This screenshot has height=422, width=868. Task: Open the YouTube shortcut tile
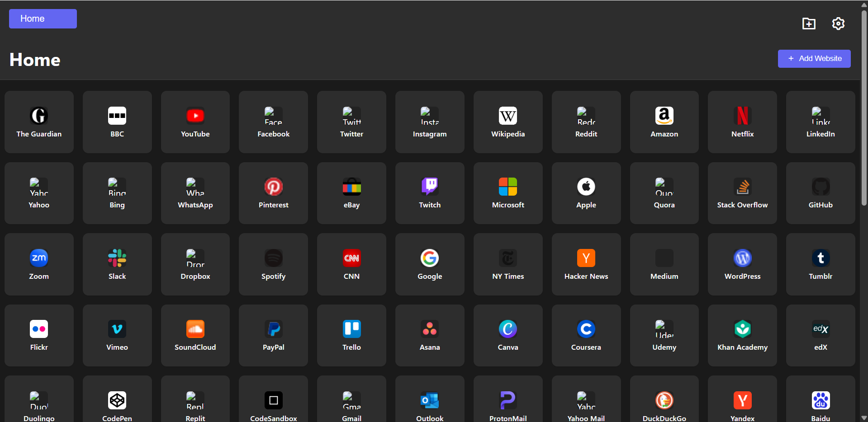click(195, 122)
